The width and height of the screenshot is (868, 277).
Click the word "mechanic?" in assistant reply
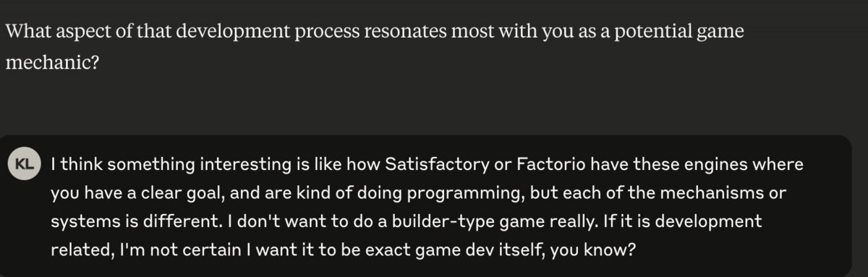51,63
